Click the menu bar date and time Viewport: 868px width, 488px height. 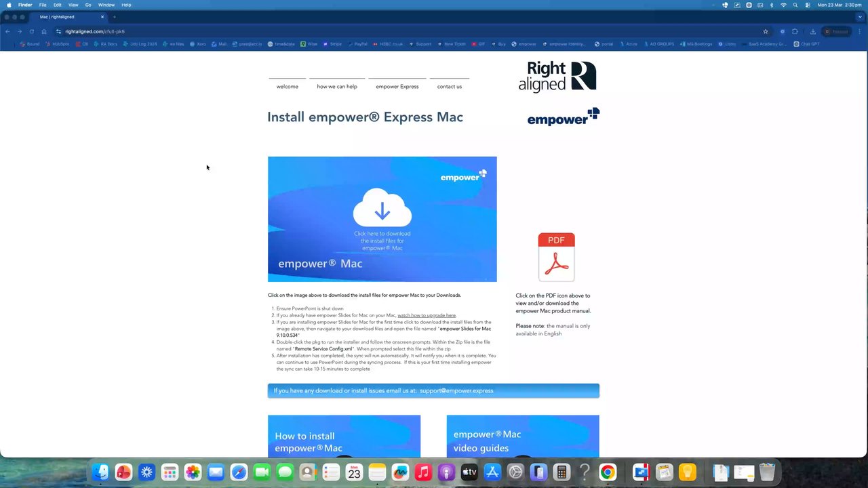tap(840, 5)
